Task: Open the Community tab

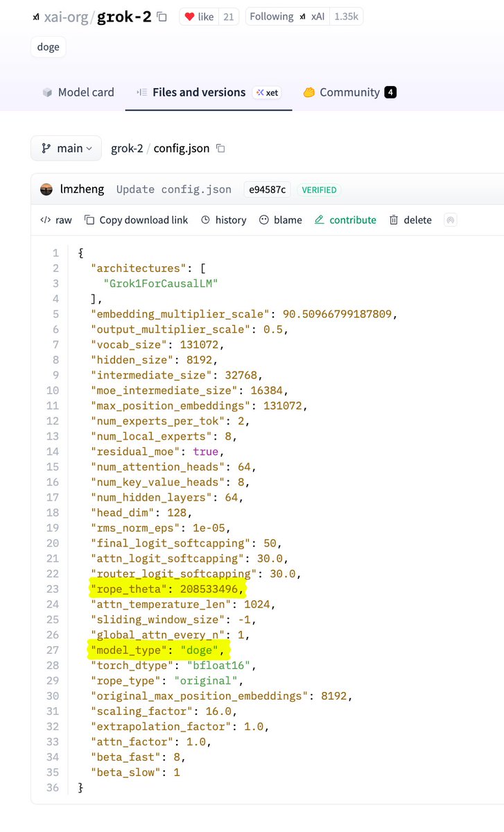Action: pyautogui.click(x=349, y=92)
